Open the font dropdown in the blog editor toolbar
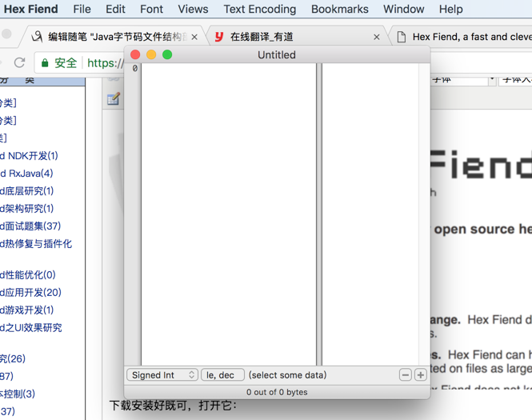This screenshot has height=420, width=532. pos(463,80)
